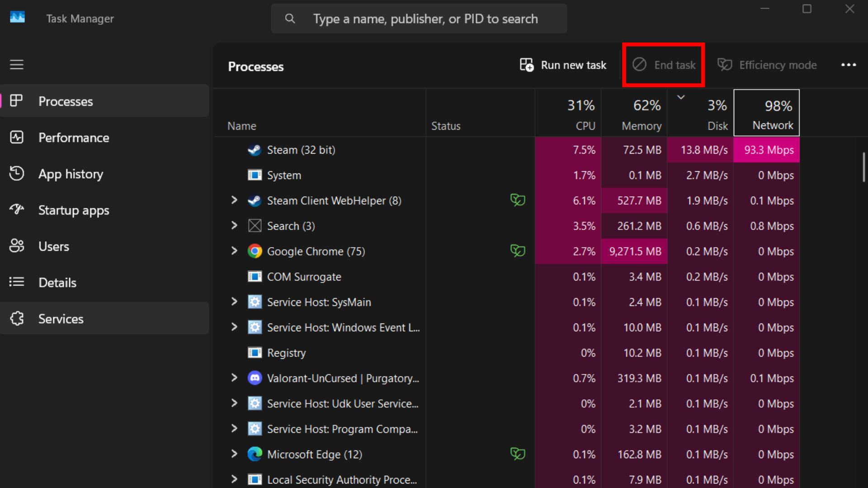Click the Task Manager app logo
The image size is (868, 488).
17,18
